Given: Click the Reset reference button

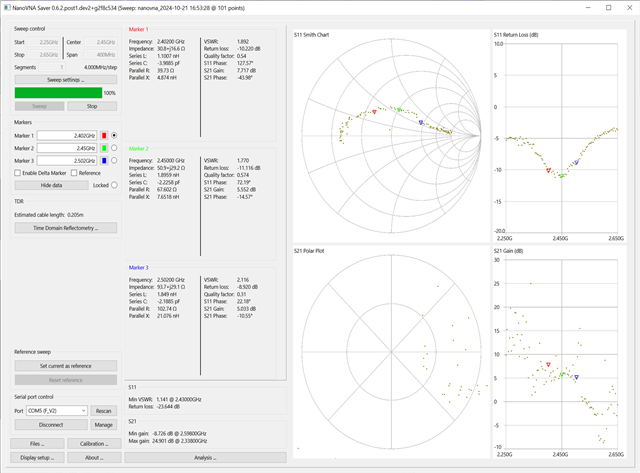Looking at the screenshot, I should pyautogui.click(x=66, y=380).
